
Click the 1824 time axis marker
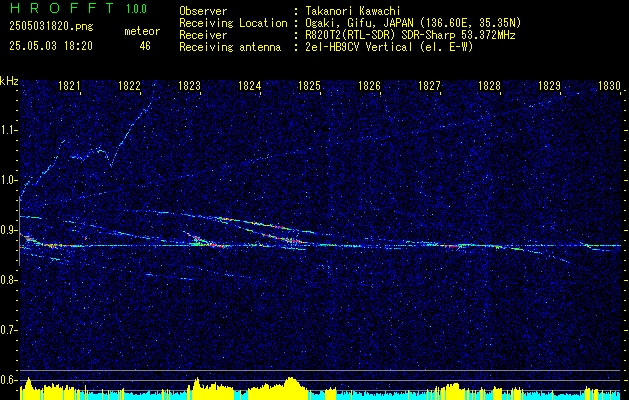click(250, 85)
